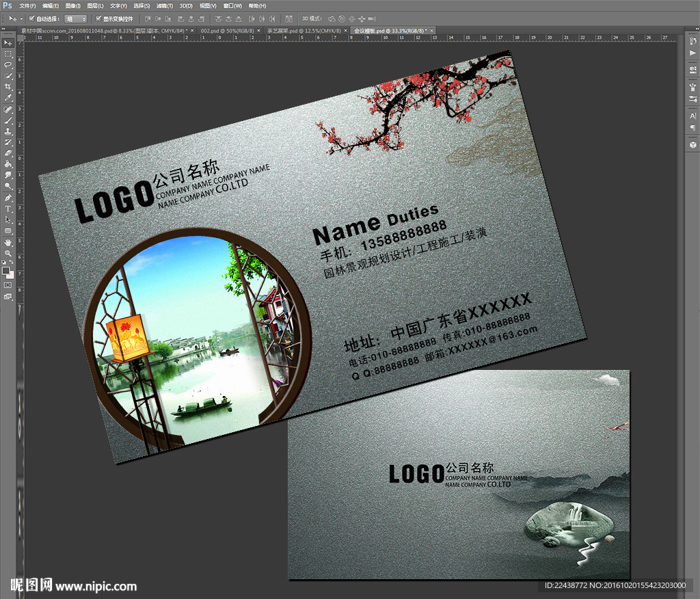Select the Rectangular Marquee tool
The image size is (700, 599).
pos(8,54)
